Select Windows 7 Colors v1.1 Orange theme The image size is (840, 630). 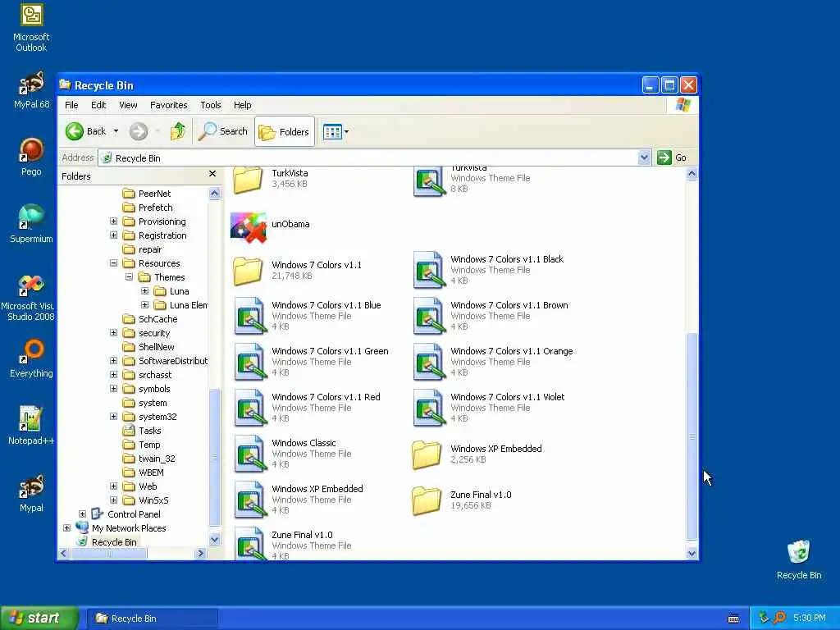[493, 362]
